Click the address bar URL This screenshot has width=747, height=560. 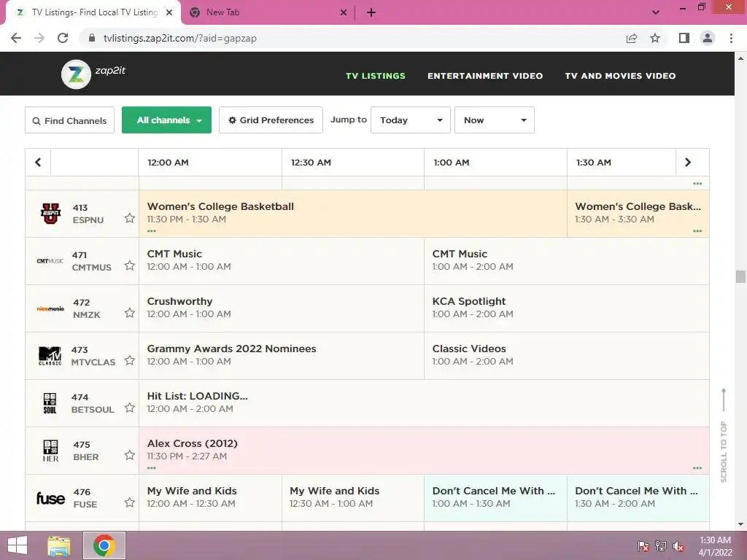[180, 38]
